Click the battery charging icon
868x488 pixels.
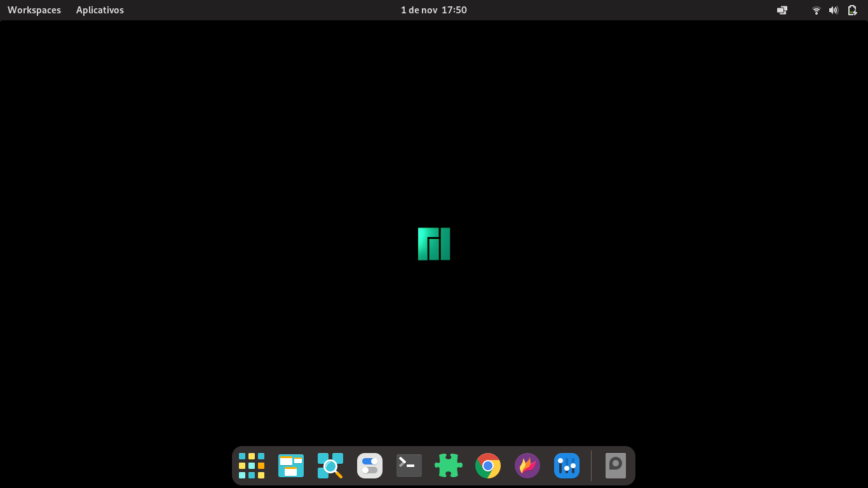(852, 10)
